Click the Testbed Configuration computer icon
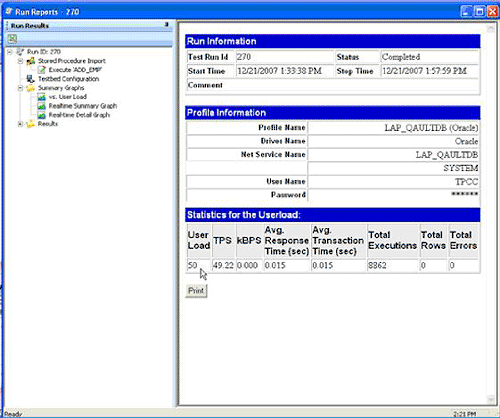Image resolution: width=500 pixels, height=418 pixels. pos(31,79)
